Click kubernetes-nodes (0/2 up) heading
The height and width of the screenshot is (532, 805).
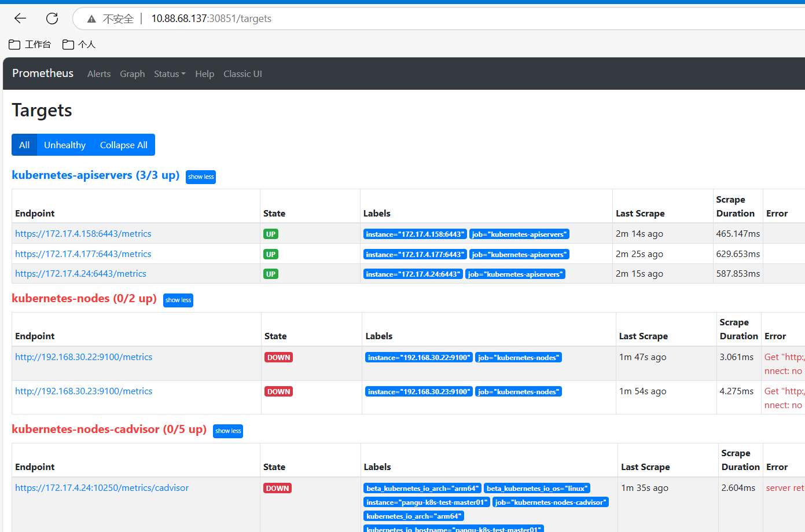tap(84, 298)
